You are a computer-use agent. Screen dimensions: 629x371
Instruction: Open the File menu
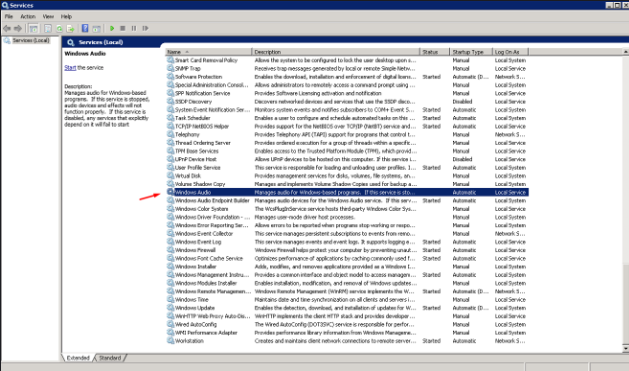pyautogui.click(x=9, y=16)
